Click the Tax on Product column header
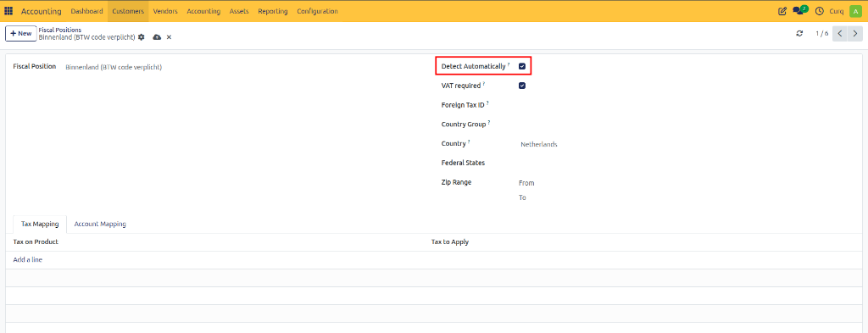 pyautogui.click(x=36, y=242)
